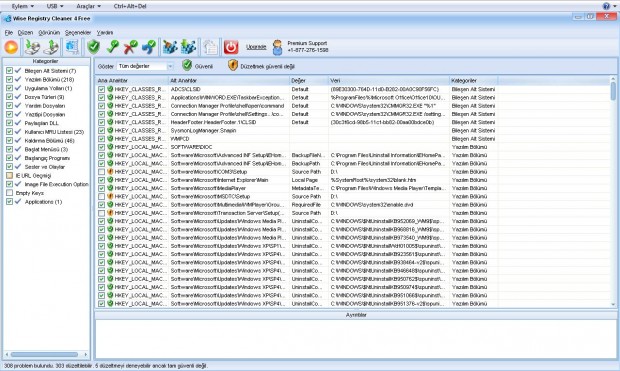Click blue checkmark icon beside Paylaşılan DLL

(18, 123)
